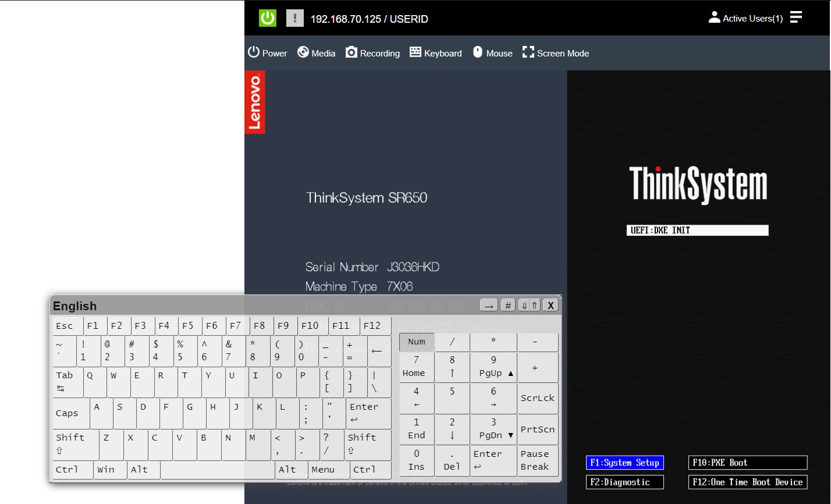Click the Pause Break key
The height and width of the screenshot is (504, 831).
538,460
